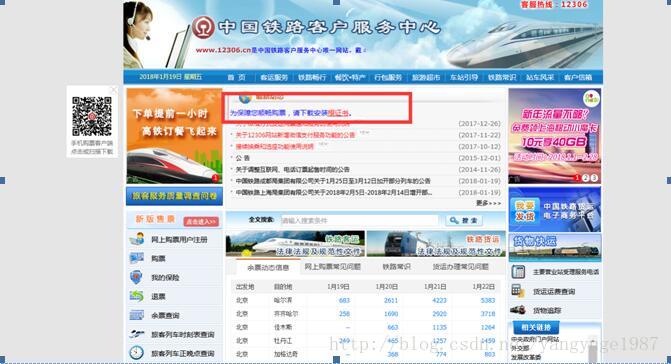
Task: Open 铁路畅行 in the navigation bar
Action: pyautogui.click(x=312, y=77)
